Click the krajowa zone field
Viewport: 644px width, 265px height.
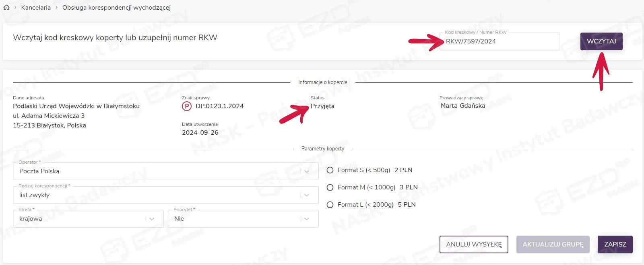80,219
